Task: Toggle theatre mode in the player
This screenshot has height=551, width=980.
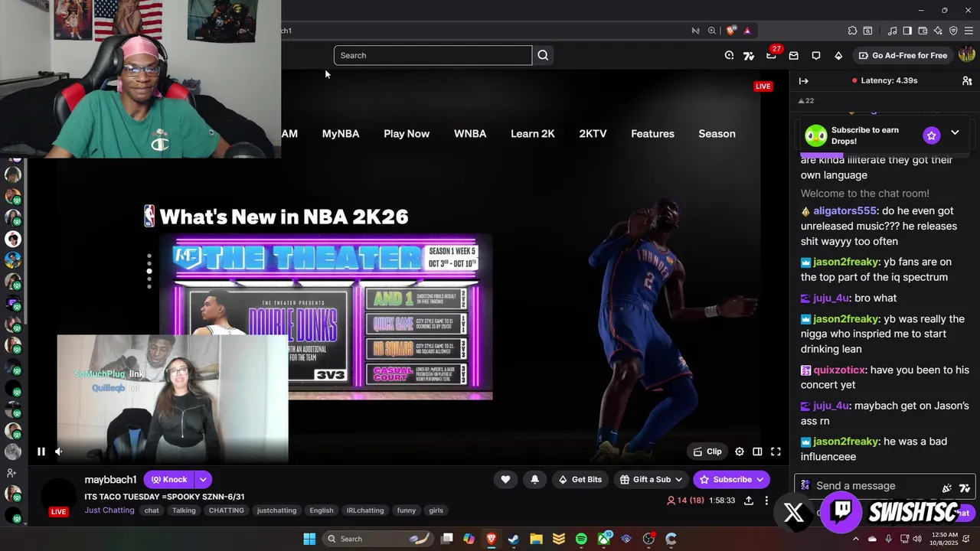Action: click(x=757, y=452)
